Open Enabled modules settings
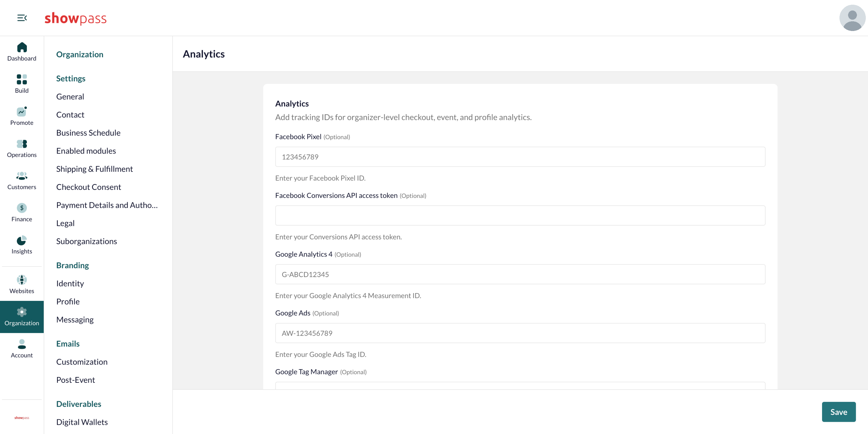 click(x=86, y=151)
